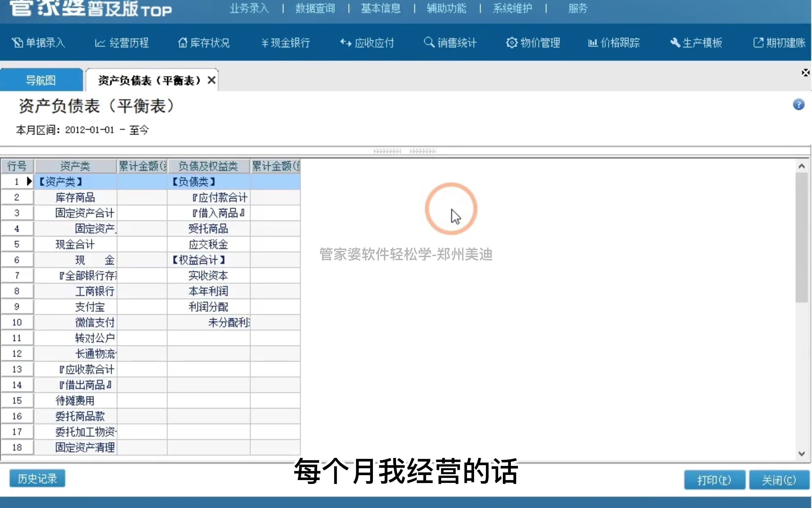Click the splitter grip above the table
Image resolution: width=812 pixels, height=508 pixels.
(x=405, y=151)
